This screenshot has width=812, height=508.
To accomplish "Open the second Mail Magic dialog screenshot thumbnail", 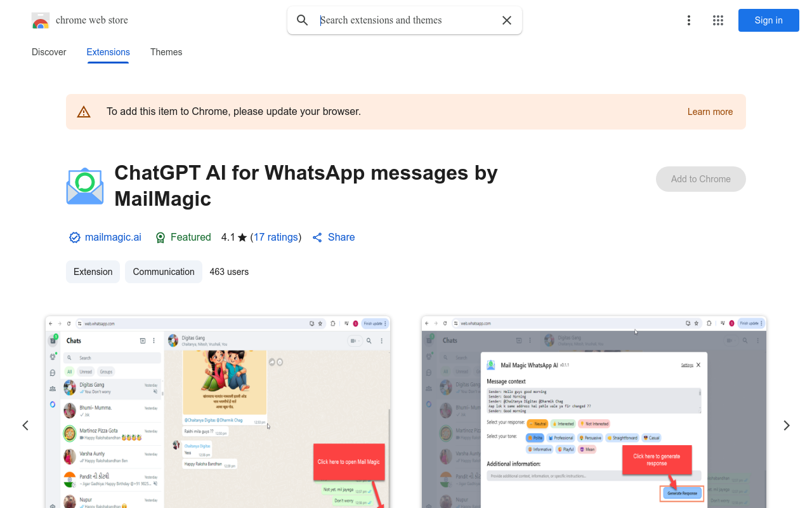I will tap(594, 412).
